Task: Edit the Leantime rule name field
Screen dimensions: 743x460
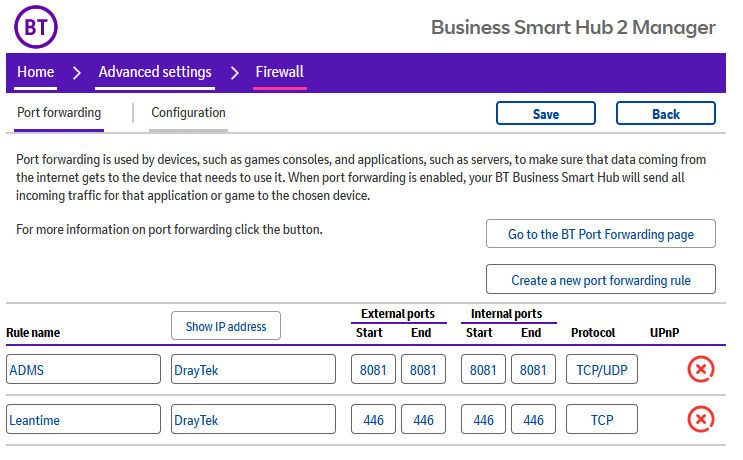Action: point(83,420)
